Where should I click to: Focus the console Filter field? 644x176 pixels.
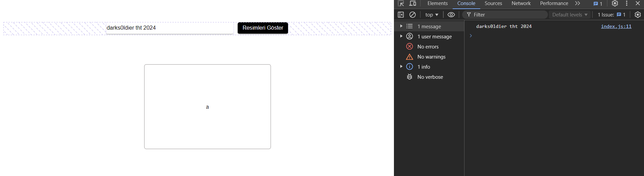click(505, 14)
